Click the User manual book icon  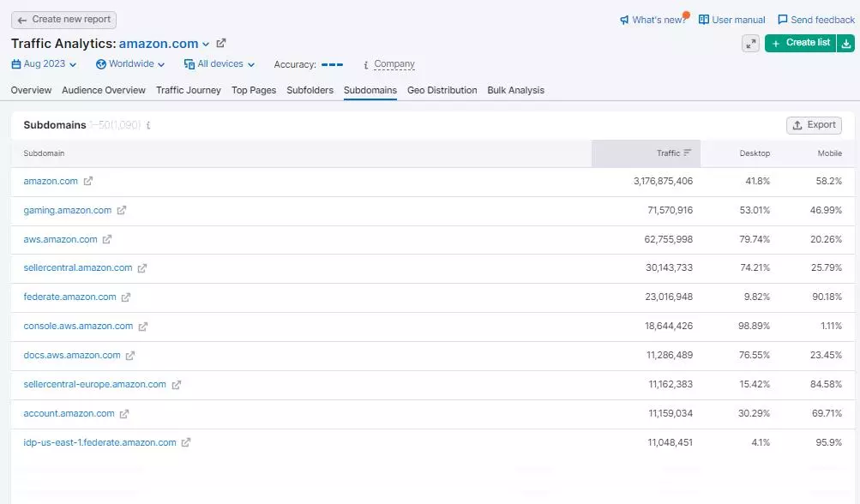704,20
